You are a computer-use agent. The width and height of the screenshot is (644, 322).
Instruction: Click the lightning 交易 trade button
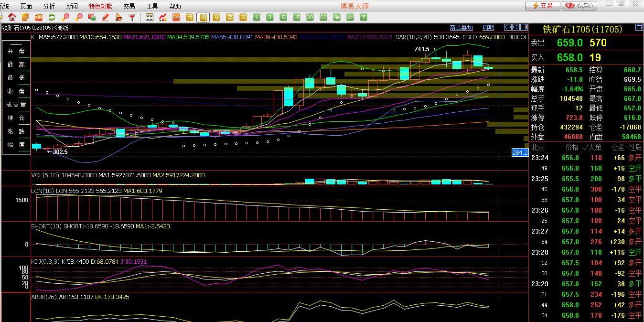click(543, 6)
